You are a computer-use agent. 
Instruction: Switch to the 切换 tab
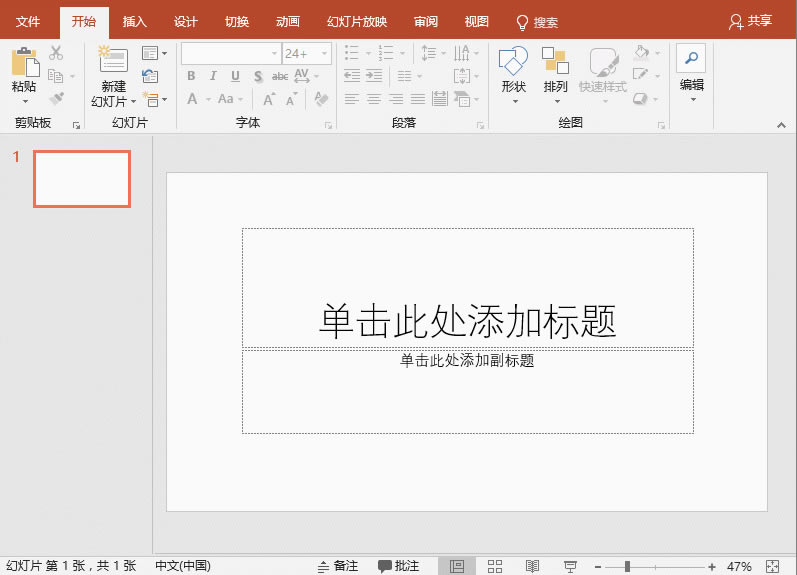(x=237, y=22)
